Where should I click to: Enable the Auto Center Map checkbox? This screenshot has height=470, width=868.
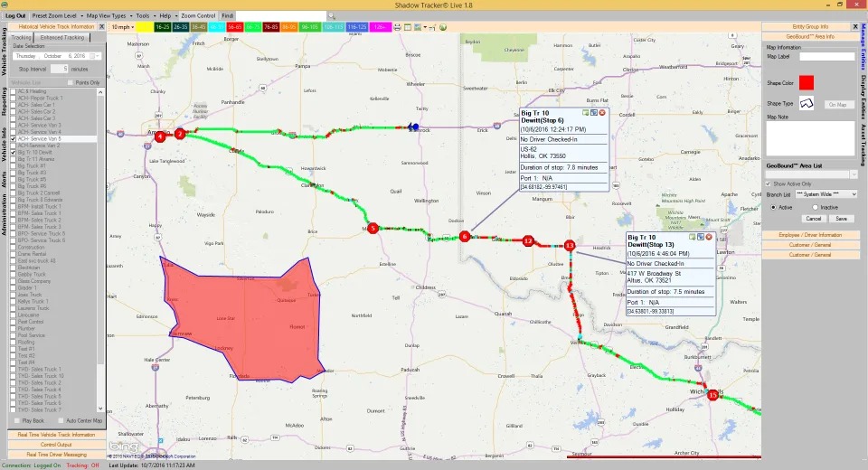(61, 420)
